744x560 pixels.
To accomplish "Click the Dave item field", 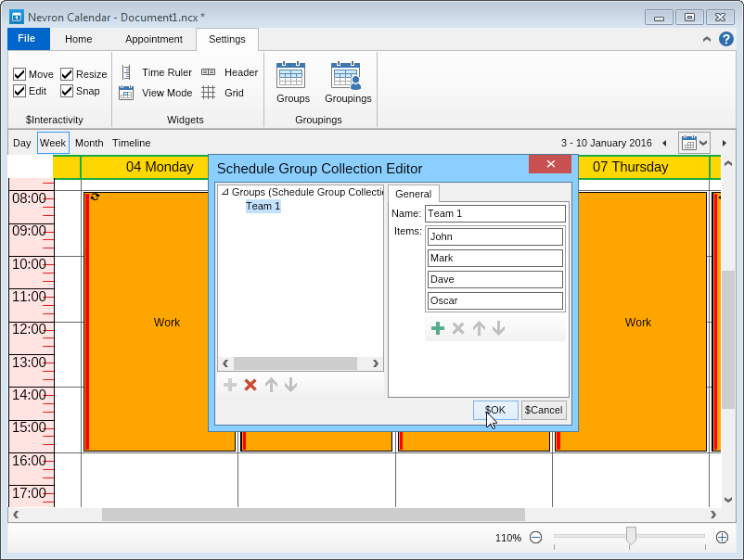I will click(x=494, y=279).
